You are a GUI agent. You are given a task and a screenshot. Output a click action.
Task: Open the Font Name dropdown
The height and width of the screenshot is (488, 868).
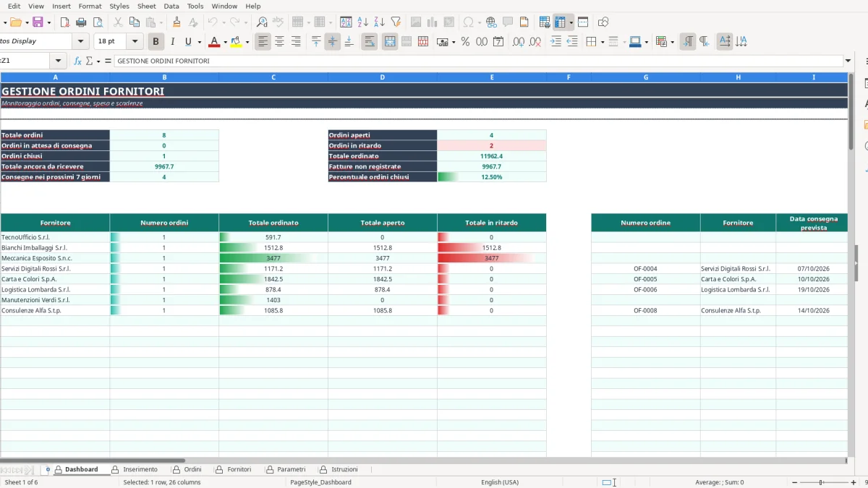(81, 42)
